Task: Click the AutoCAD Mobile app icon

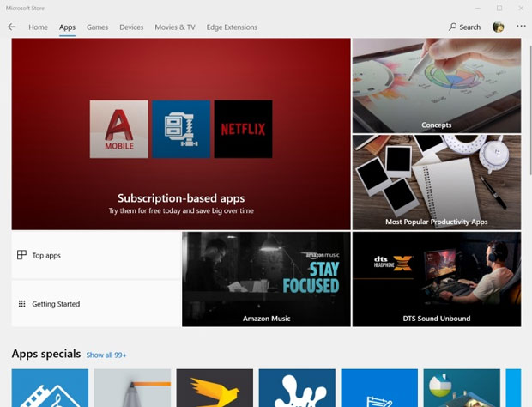Action: (x=118, y=129)
